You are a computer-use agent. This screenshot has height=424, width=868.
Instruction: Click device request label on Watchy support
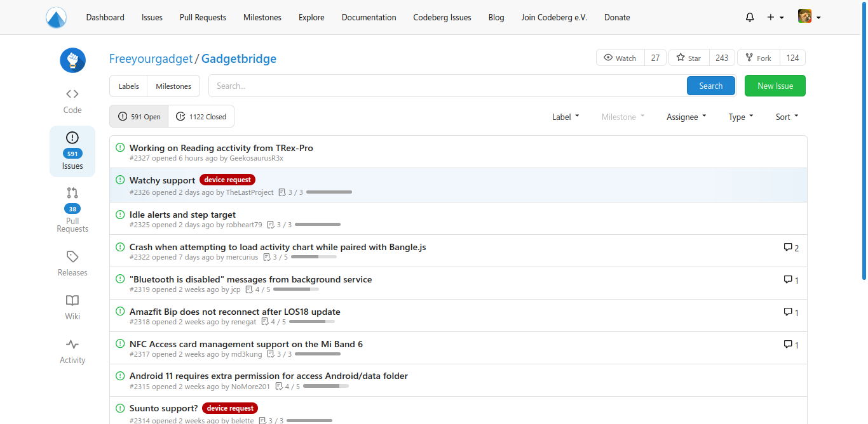(x=227, y=180)
